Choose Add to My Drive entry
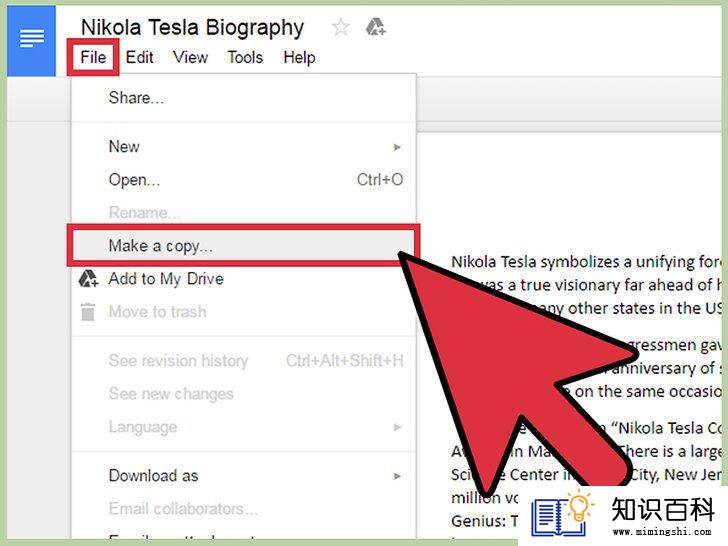This screenshot has width=728, height=546. tap(244, 279)
